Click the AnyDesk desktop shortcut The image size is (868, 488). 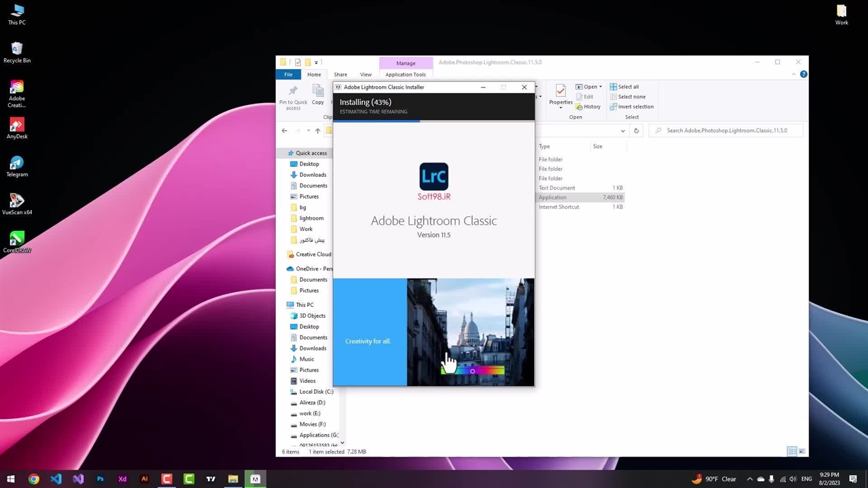pos(17,128)
